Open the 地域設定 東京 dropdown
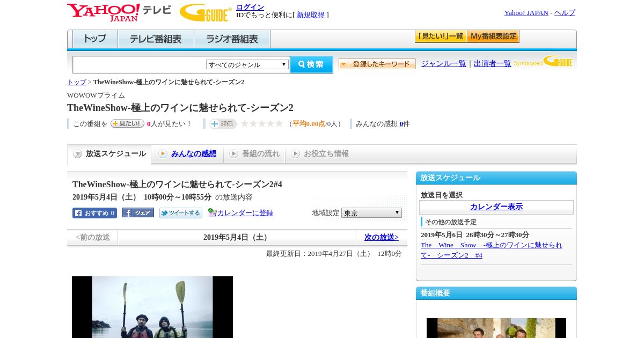644x338 pixels. [x=371, y=213]
